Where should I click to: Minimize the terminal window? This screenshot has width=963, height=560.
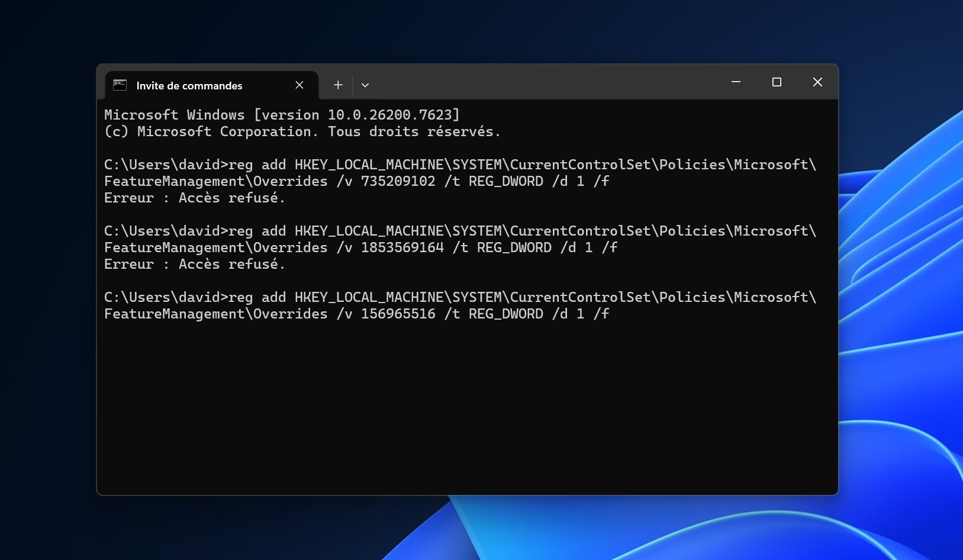click(x=736, y=82)
